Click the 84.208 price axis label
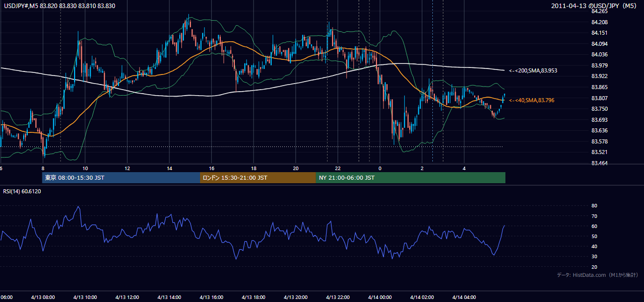This screenshot has height=302, width=644. coord(600,22)
